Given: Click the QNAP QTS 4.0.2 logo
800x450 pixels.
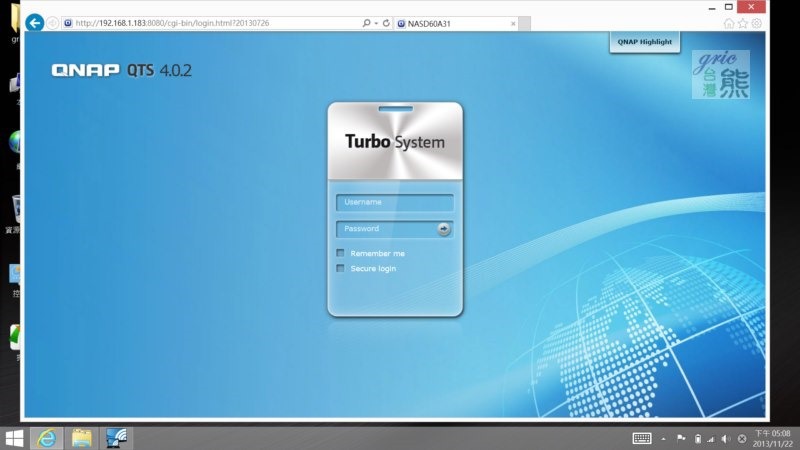Looking at the screenshot, I should point(121,70).
